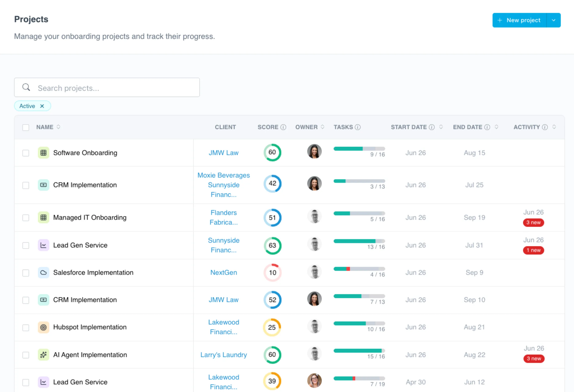Click the search magnifier icon

click(26, 87)
